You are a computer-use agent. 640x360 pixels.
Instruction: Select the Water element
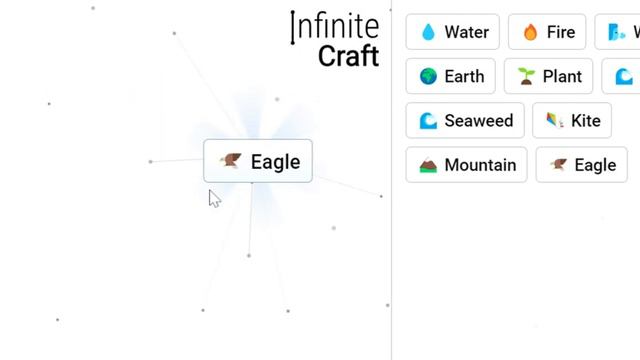click(x=453, y=32)
